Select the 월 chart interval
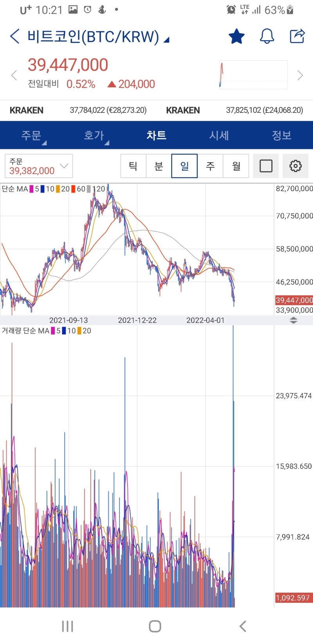 point(236,166)
